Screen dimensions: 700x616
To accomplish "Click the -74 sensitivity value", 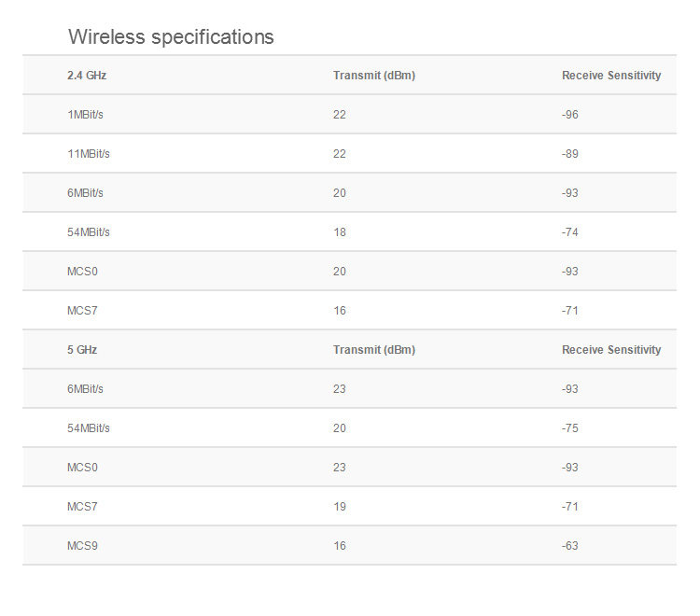I will tap(570, 232).
